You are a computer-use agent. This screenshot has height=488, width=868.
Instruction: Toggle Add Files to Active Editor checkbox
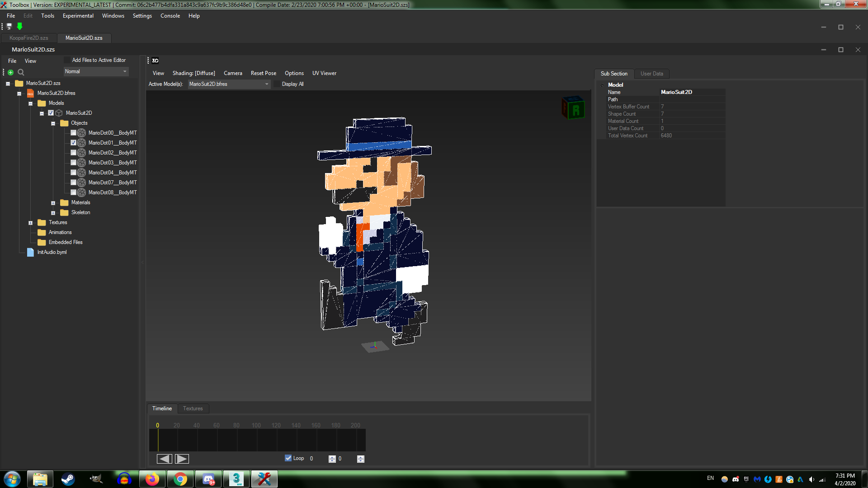click(67, 60)
